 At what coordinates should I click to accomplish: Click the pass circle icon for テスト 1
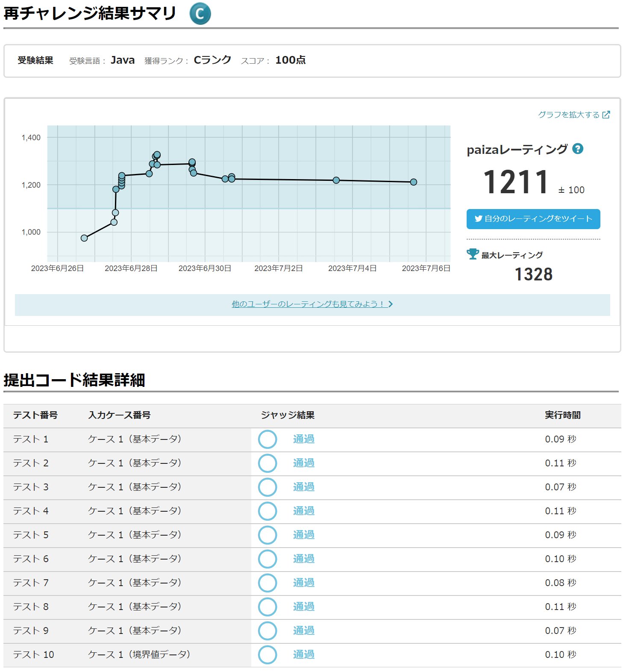(x=267, y=439)
